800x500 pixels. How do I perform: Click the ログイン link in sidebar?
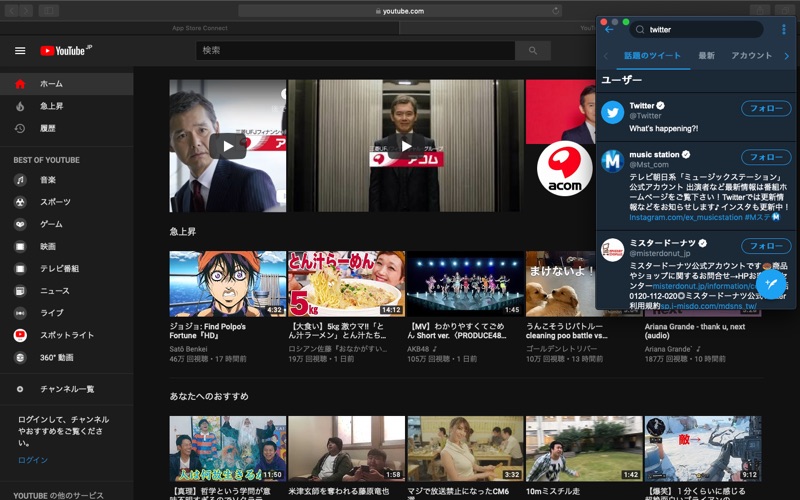point(32,460)
